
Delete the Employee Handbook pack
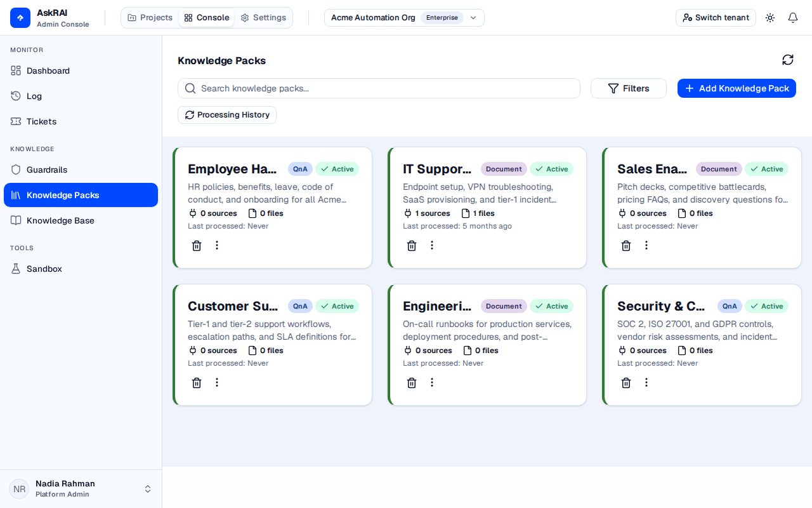click(197, 245)
